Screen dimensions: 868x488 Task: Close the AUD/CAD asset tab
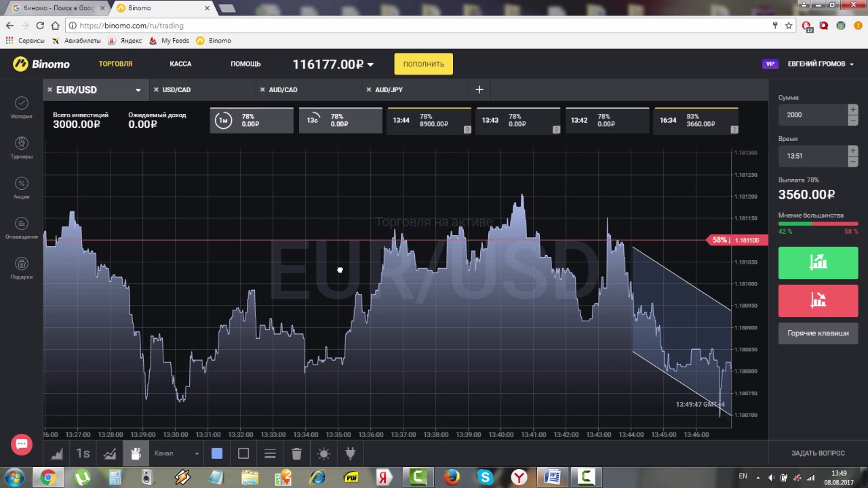click(x=262, y=89)
